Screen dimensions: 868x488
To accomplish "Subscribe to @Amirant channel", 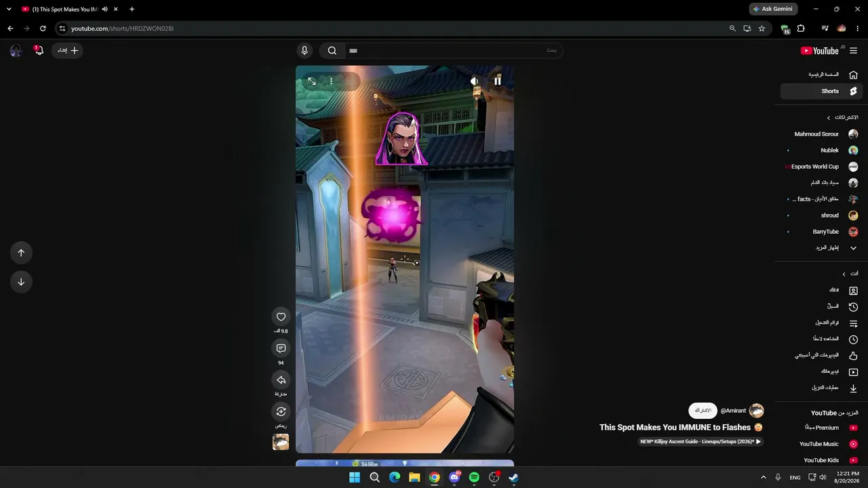I will tap(703, 411).
